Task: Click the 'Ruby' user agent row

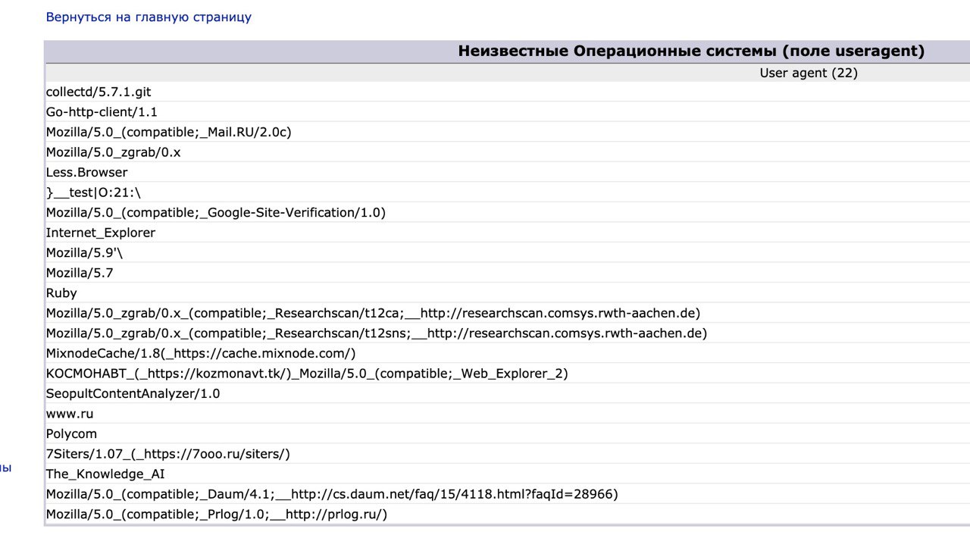Action: point(508,293)
